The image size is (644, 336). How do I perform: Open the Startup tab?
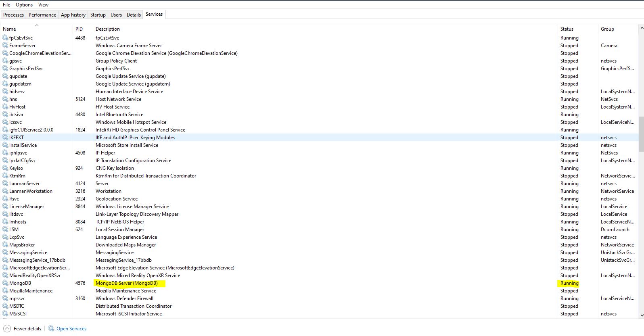(x=98, y=15)
